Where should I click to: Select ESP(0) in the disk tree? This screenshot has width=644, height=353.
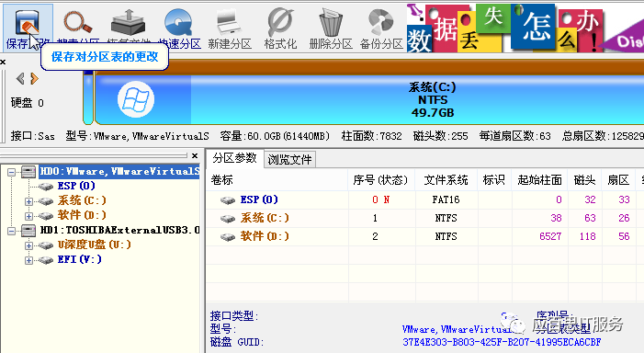[76, 186]
